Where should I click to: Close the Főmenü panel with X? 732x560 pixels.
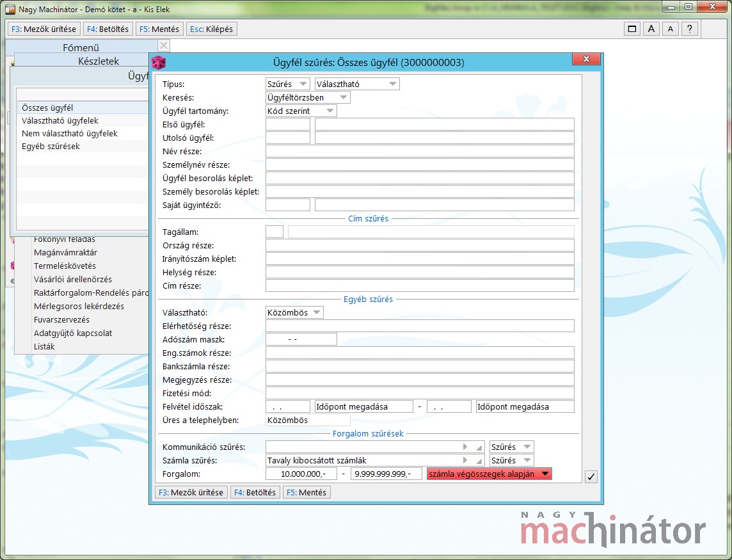click(164, 45)
